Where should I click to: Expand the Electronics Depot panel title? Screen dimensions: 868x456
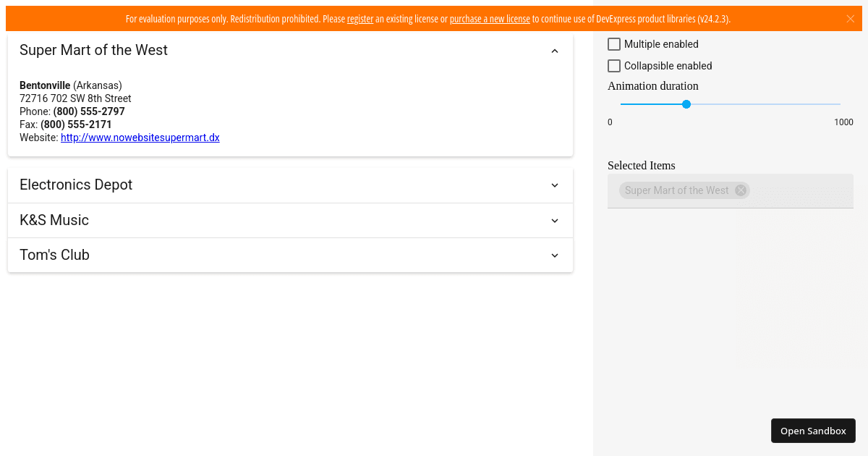[76, 185]
